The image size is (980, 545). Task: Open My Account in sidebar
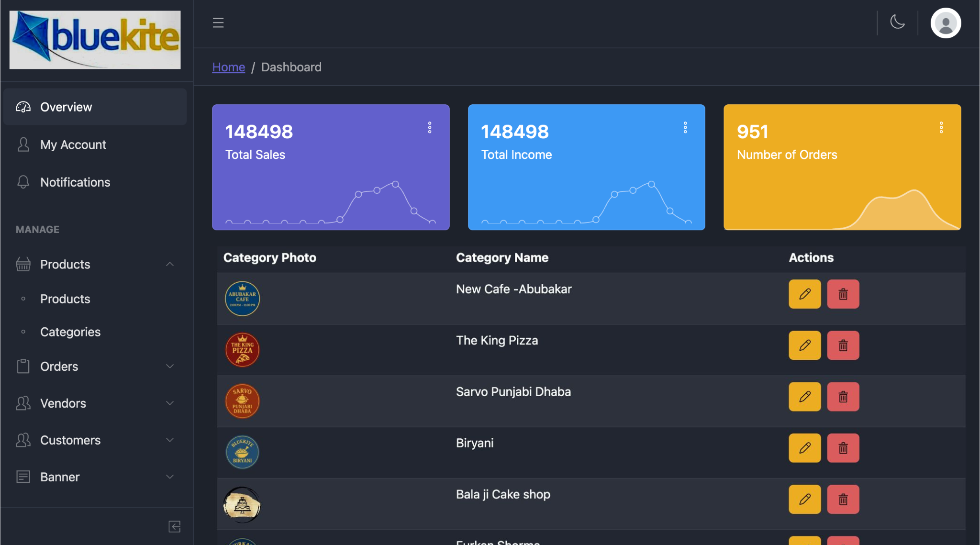[73, 145]
